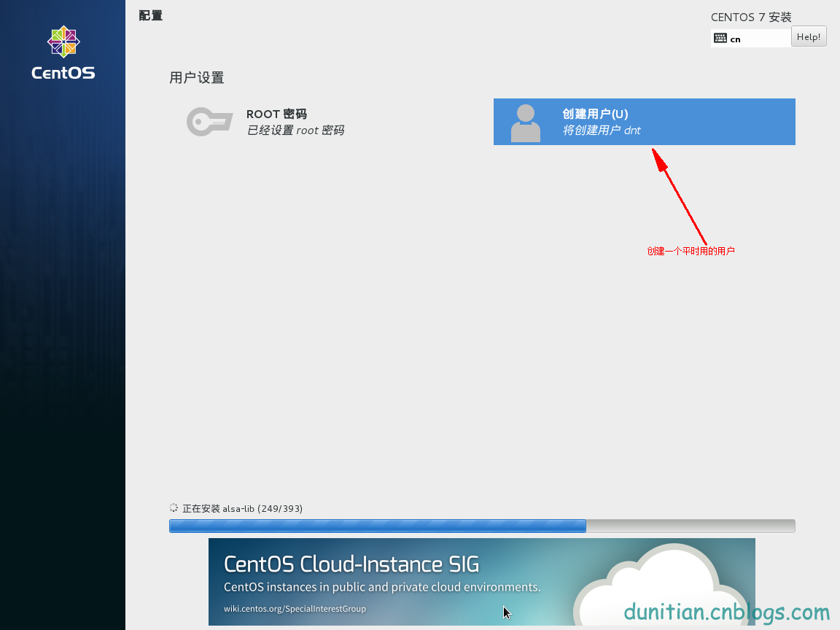Click the CentOS Cloud-Instance SIG banner
Screen dimensions: 840x630
(x=481, y=582)
